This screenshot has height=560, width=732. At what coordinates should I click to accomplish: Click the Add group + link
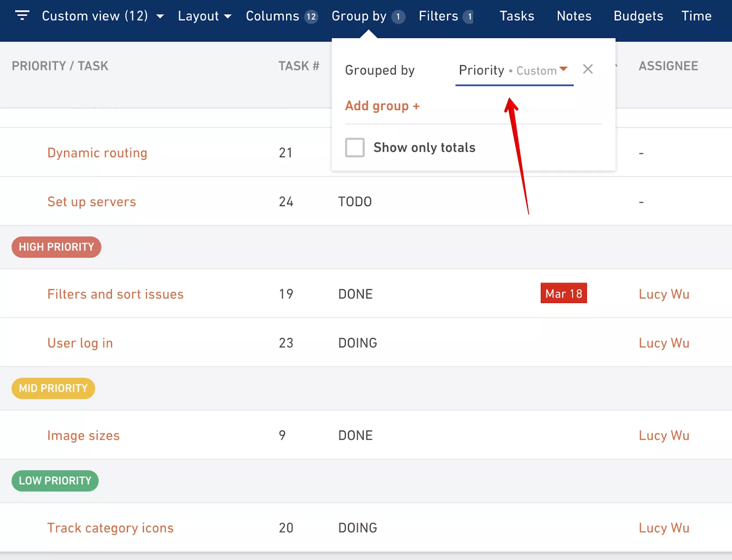point(382,106)
